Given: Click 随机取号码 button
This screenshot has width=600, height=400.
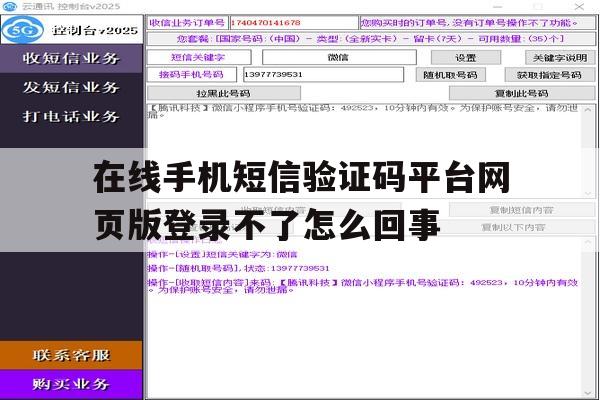Looking at the screenshot, I should pyautogui.click(x=450, y=75).
